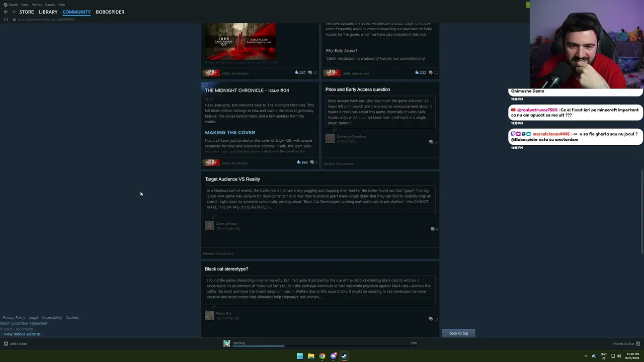The height and width of the screenshot is (362, 644).
Task: Open replies on Price and Early Access question
Action: (433, 142)
